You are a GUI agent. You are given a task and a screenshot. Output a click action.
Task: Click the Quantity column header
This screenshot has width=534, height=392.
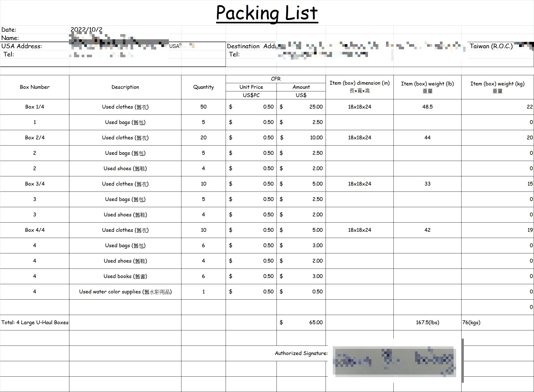click(203, 87)
